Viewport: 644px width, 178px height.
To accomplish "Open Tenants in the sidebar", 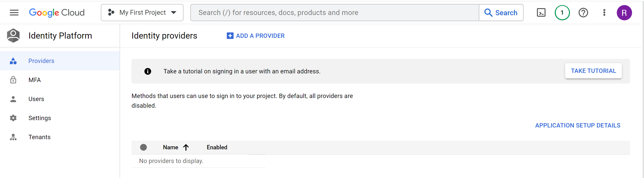I will point(60,137).
